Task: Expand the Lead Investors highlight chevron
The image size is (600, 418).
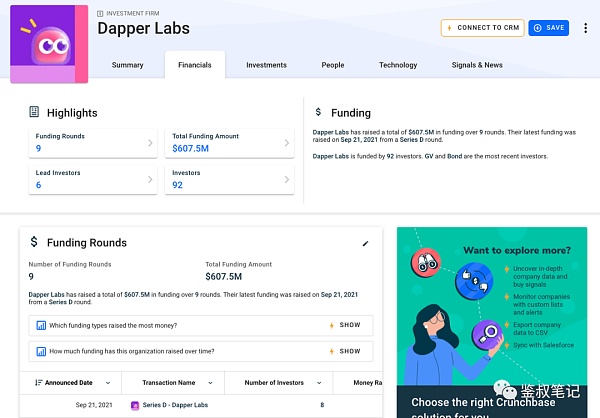Action: [150, 180]
